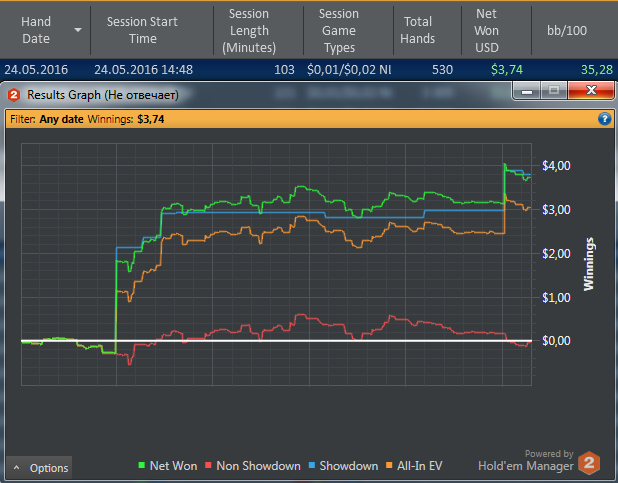Toggle the red Non Showdown legend swatch
This screenshot has width=618, height=483.
click(x=208, y=465)
